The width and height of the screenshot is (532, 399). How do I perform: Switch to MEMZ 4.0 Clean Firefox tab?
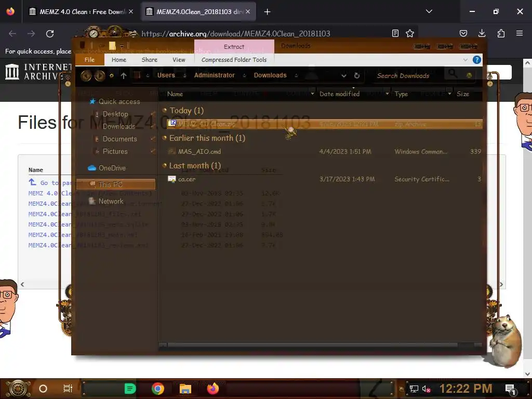[x=81, y=12]
